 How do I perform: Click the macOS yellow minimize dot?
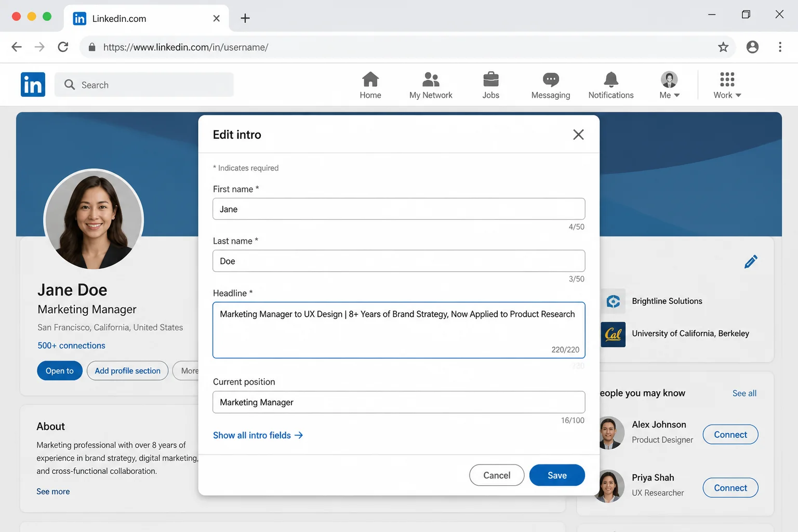click(32, 16)
